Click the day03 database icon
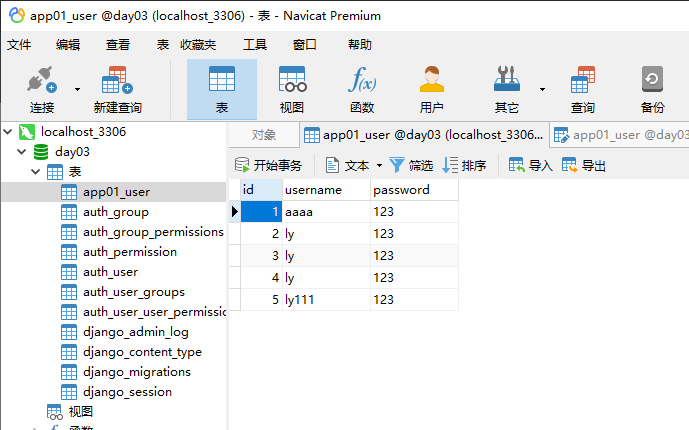Screen dimensions: 689x430 coord(41,152)
